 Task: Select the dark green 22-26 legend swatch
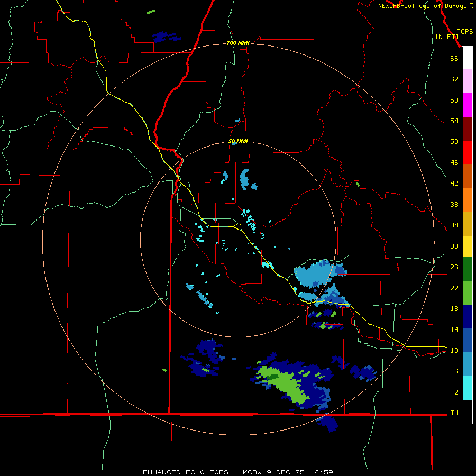467,269
